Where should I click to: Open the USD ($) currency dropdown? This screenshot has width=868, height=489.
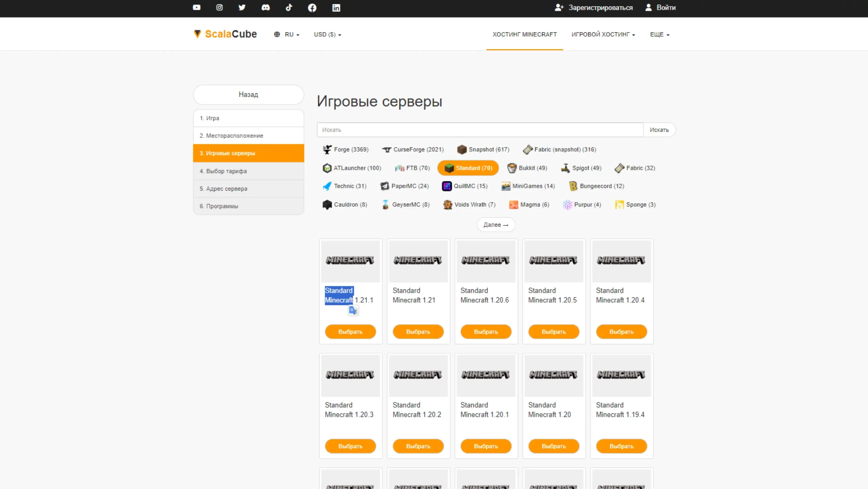pos(327,34)
